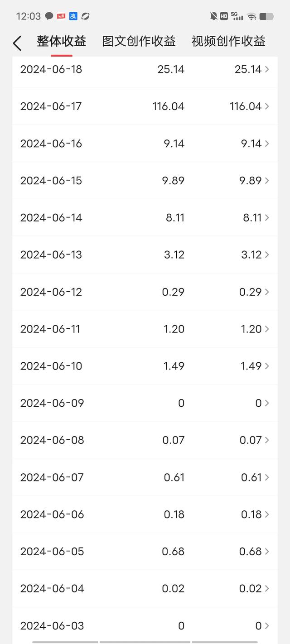The image size is (290, 644).
Task: Tap the 116.04 total earnings value
Action: [169, 106]
